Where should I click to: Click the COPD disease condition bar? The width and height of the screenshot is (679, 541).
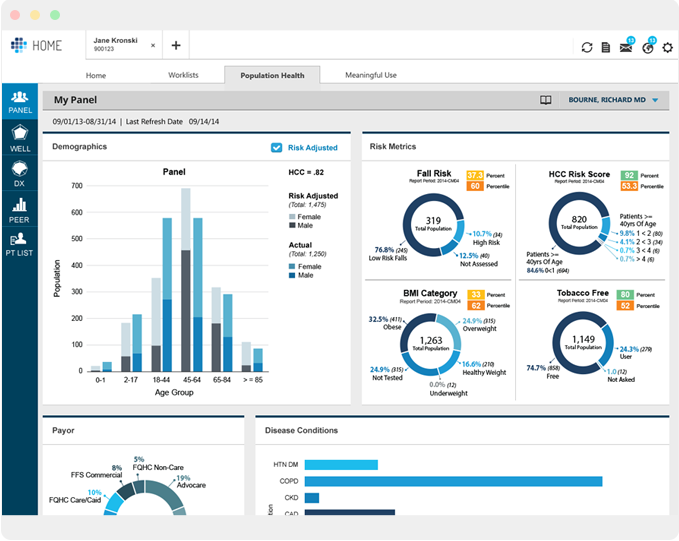coord(453,481)
